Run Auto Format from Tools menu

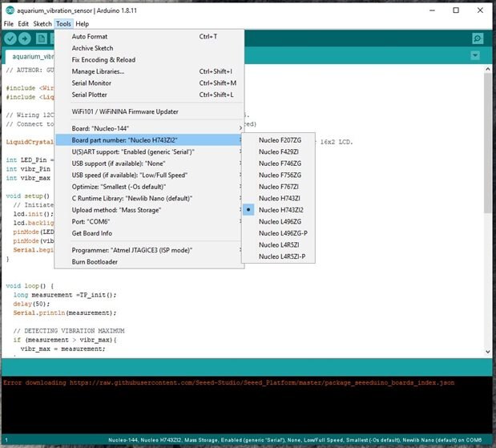pos(90,36)
